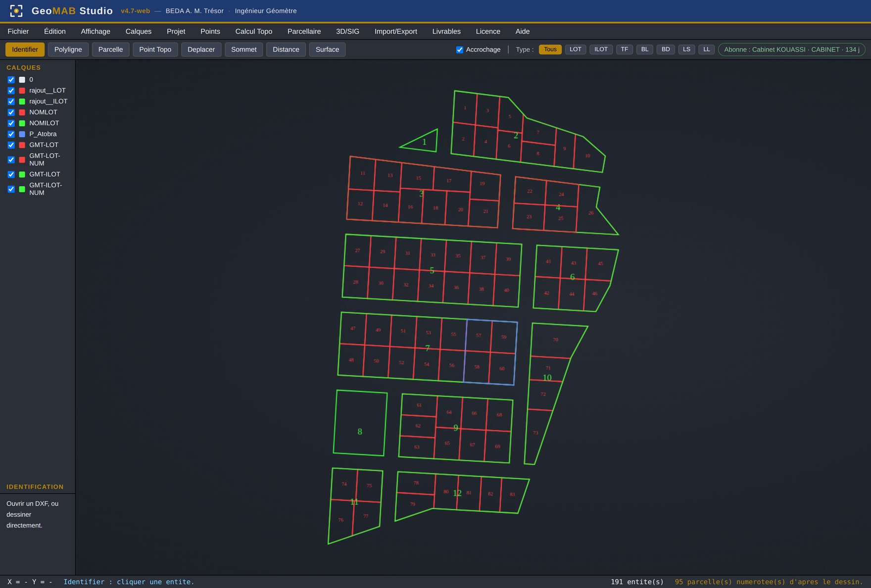Toggle the GMT-LOT-NUM layer checkbox
This screenshot has height=588, width=871.
11,159
